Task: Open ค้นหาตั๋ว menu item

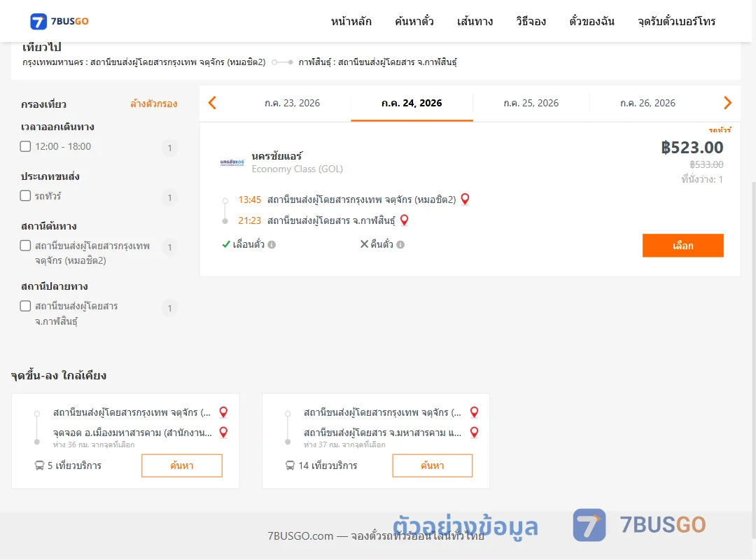Action: pos(414,21)
